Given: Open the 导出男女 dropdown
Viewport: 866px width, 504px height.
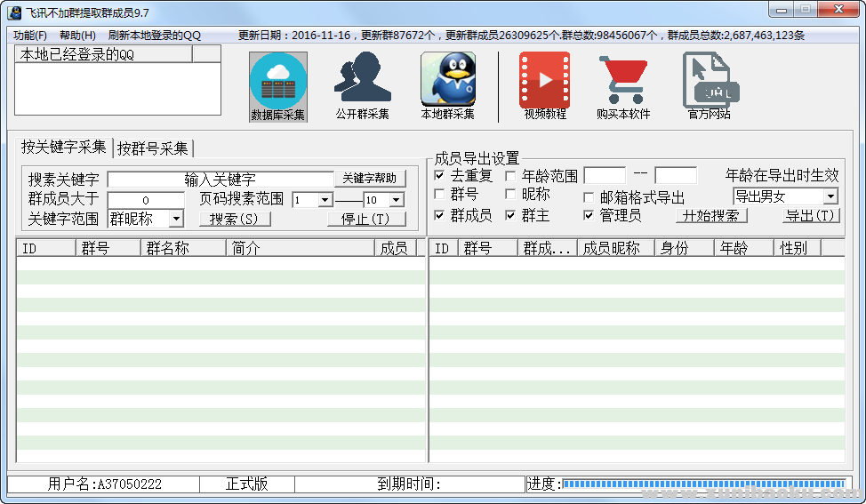Looking at the screenshot, I should coord(830,196).
